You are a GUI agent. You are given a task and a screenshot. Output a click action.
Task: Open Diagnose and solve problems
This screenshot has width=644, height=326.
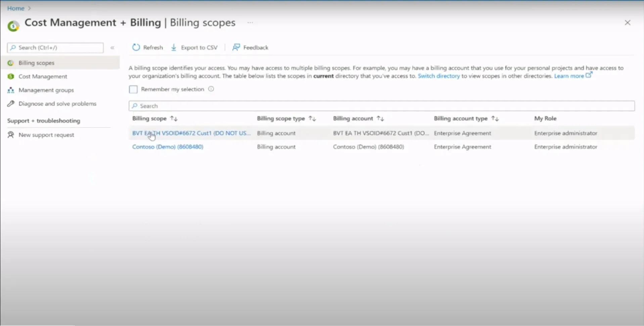pyautogui.click(x=57, y=104)
